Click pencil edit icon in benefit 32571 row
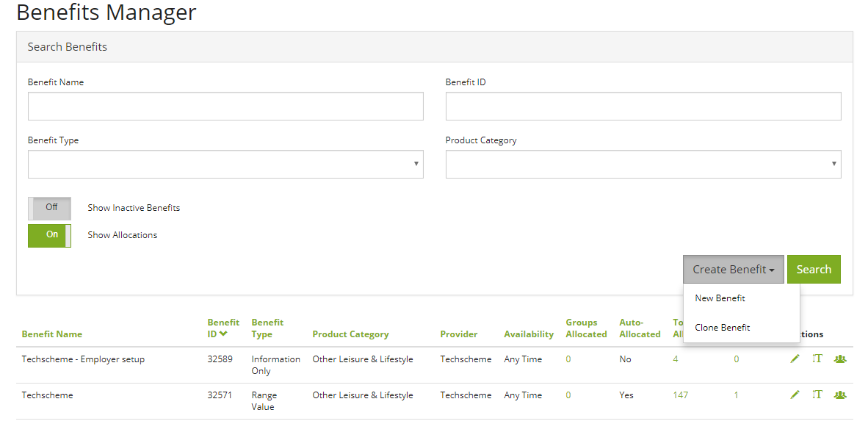868x421 pixels. pos(795,395)
